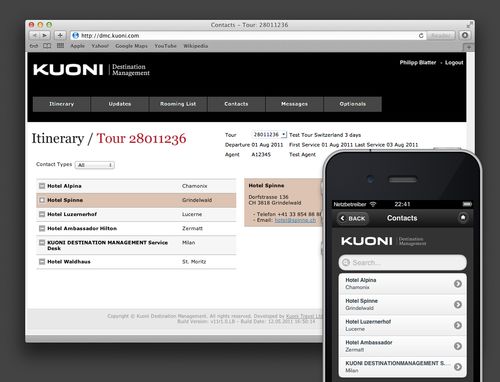Click the Logout link

pos(454,63)
